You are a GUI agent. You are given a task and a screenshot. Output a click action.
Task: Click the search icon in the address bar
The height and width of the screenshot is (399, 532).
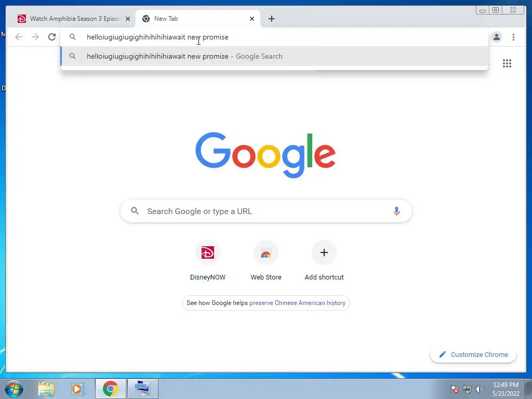coord(73,37)
